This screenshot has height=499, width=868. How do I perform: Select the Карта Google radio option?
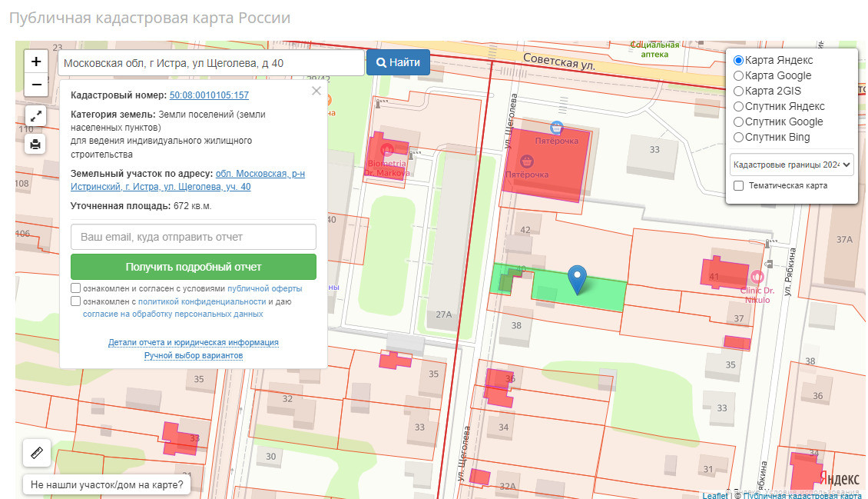pos(739,75)
